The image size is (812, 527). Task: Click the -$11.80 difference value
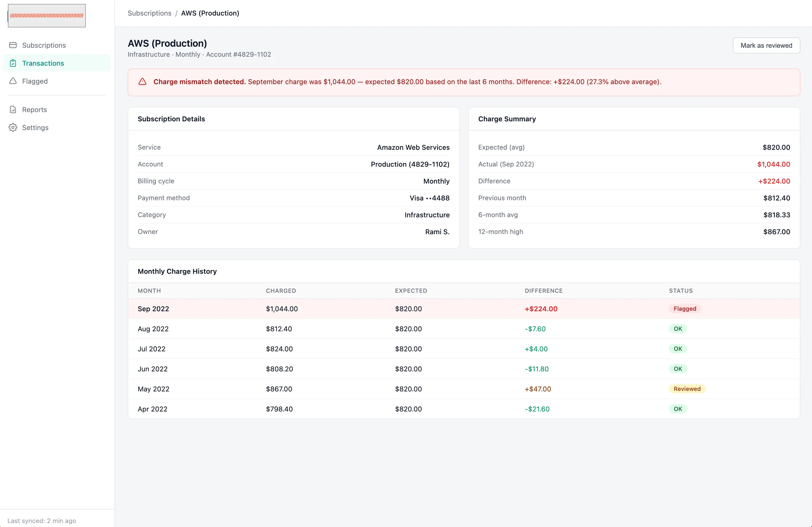click(537, 369)
